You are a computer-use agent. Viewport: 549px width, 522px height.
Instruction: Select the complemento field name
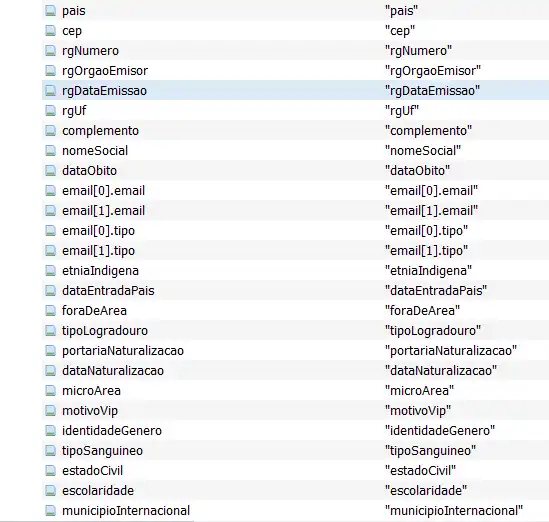[100, 131]
